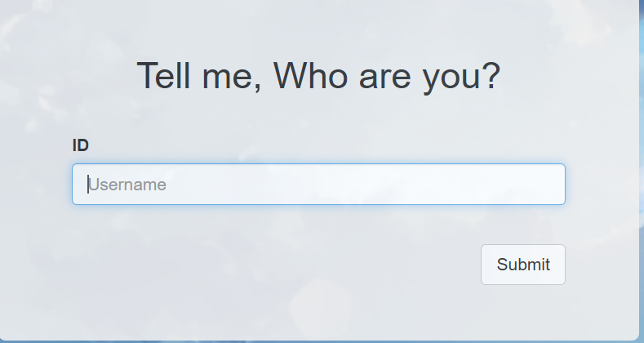Submit the username form

pos(522,265)
